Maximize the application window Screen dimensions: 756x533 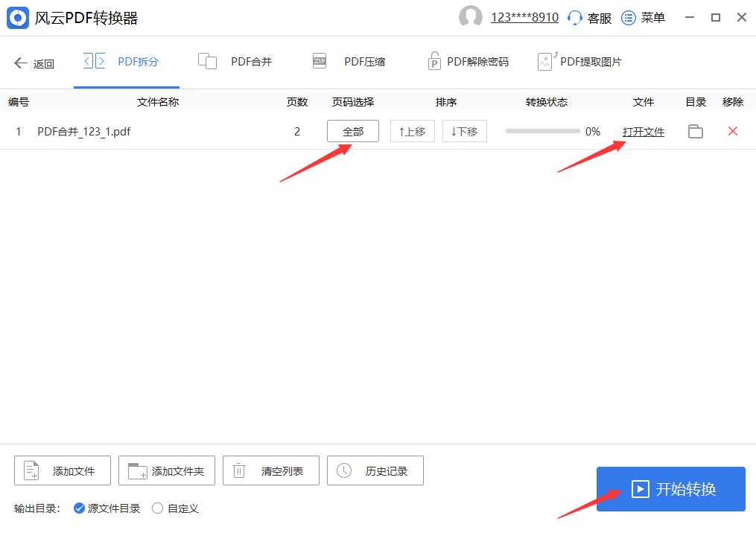pyautogui.click(x=716, y=17)
